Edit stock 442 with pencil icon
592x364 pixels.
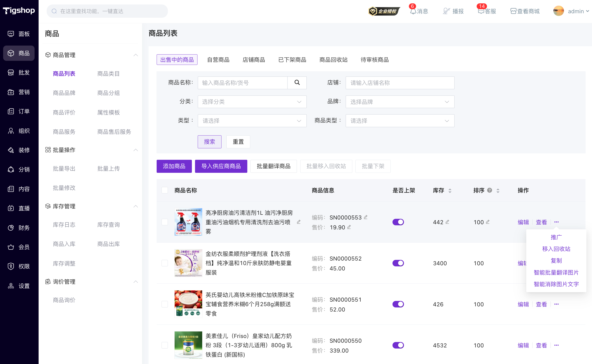click(x=447, y=222)
